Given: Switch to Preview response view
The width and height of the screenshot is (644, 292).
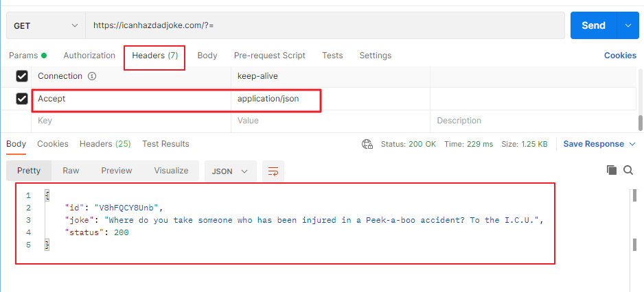Looking at the screenshot, I should point(117,171).
